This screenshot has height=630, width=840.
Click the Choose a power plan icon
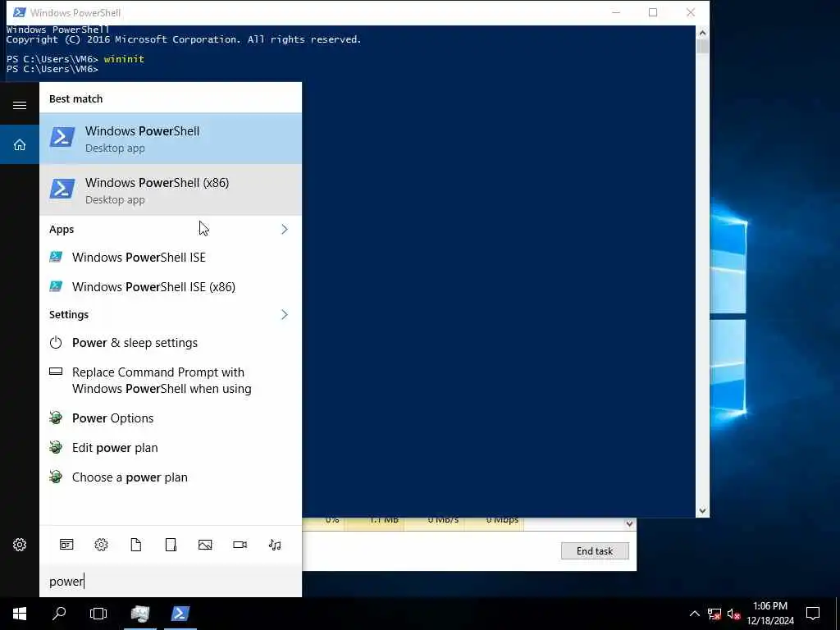point(56,477)
